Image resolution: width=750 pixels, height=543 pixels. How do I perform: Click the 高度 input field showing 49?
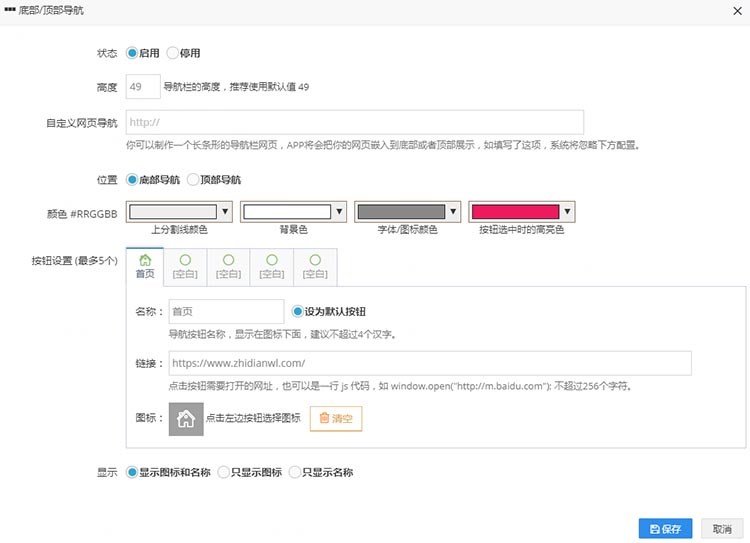(x=143, y=87)
